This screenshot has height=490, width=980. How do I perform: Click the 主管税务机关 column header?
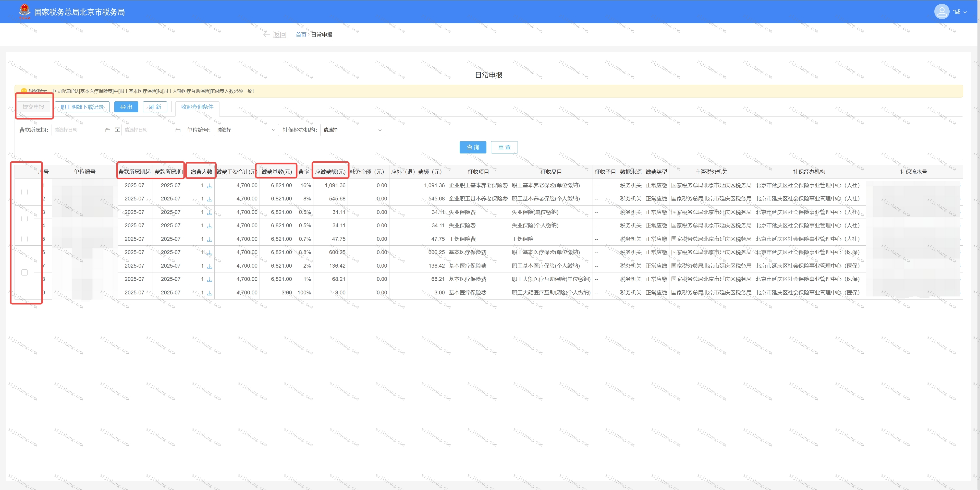pyautogui.click(x=711, y=172)
